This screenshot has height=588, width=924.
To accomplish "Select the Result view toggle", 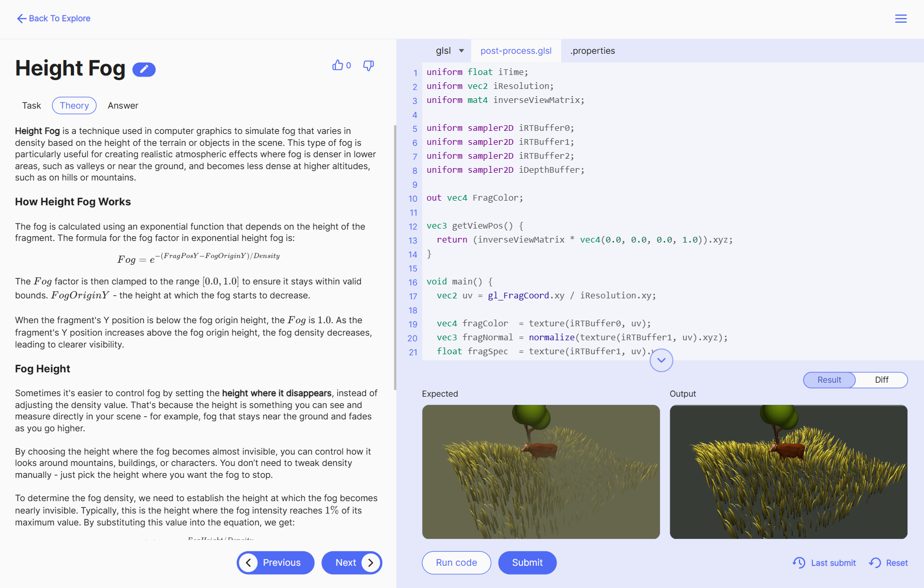I will pyautogui.click(x=829, y=380).
